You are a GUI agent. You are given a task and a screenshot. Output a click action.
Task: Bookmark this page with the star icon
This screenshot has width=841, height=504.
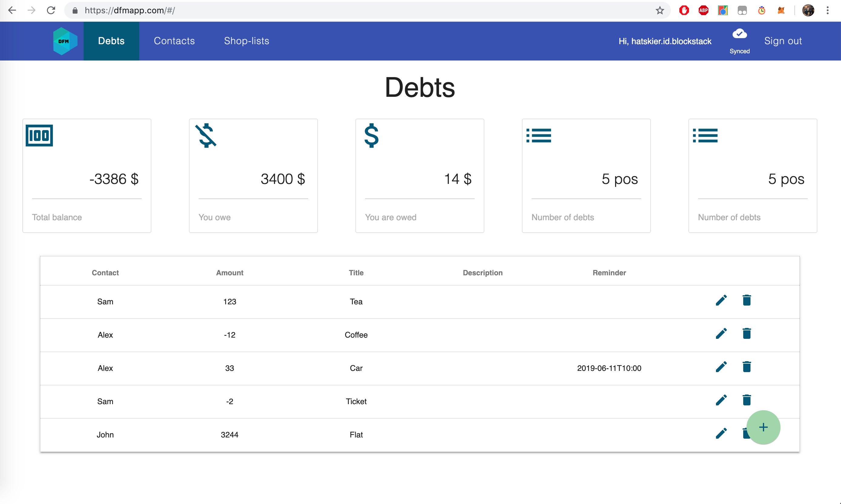click(x=660, y=11)
